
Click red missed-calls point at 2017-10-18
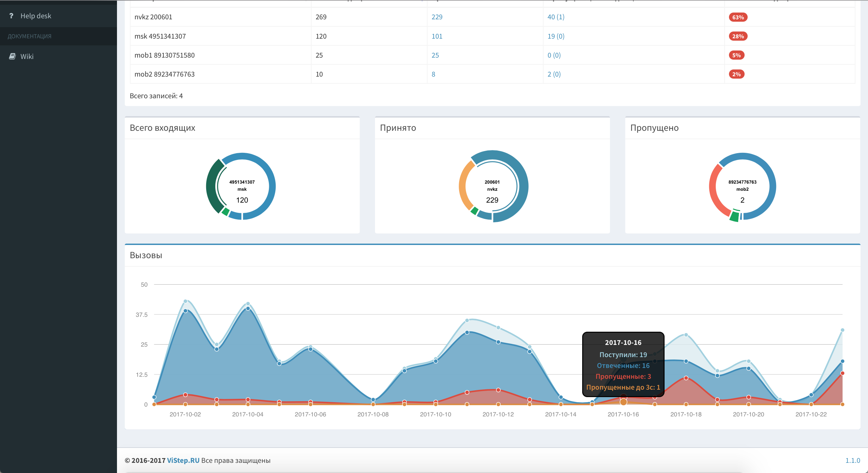point(686,378)
